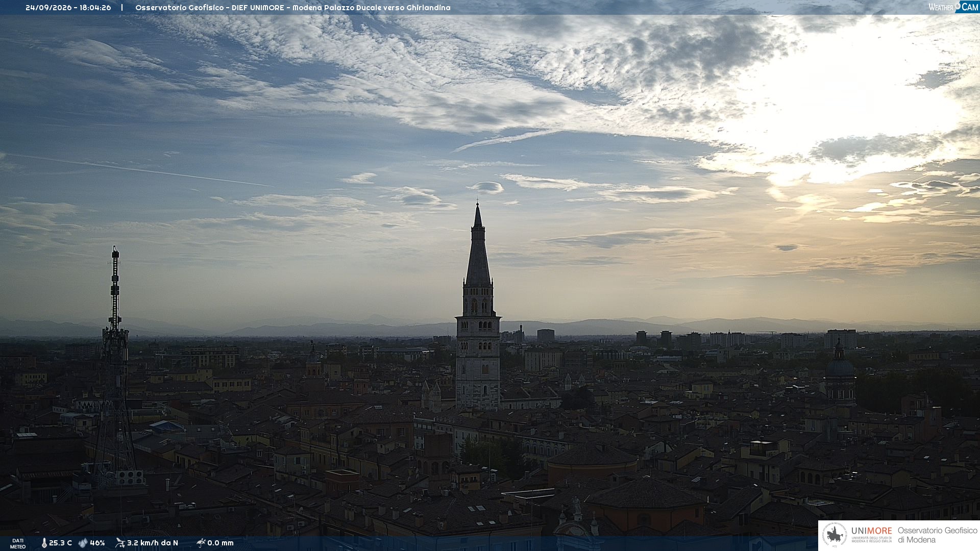Select the 3.2 km/h da N wind reading
980x551 pixels.
point(152,543)
